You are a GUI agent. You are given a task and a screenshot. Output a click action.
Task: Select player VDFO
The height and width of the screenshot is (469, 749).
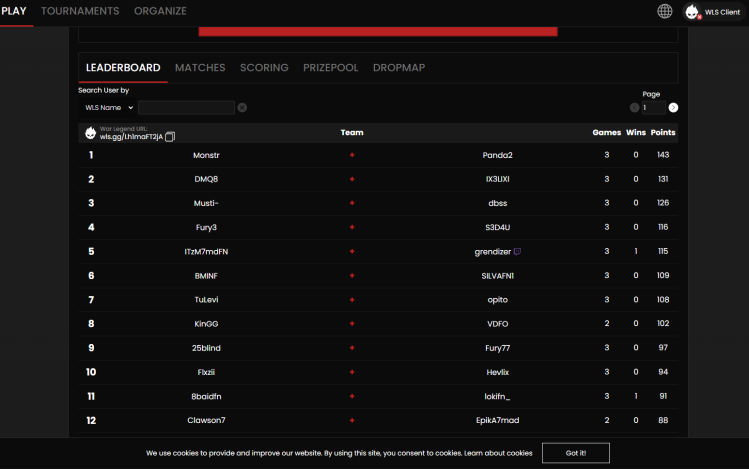[497, 324]
